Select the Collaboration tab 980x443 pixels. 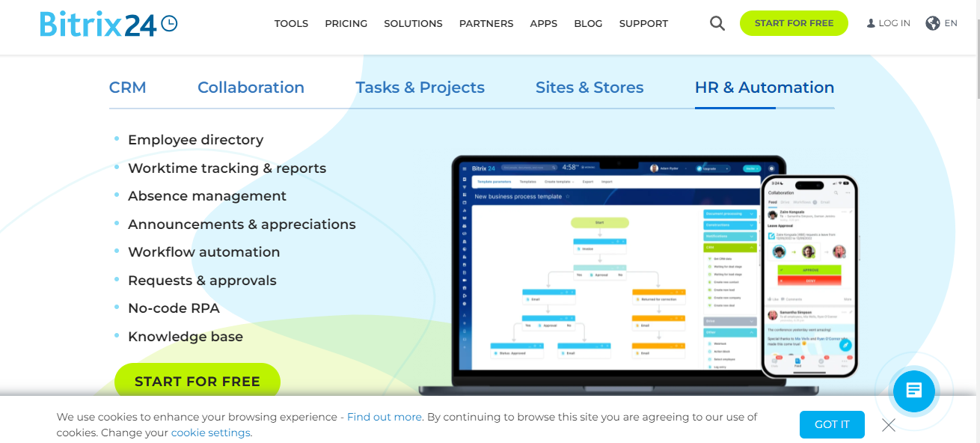[x=251, y=87]
